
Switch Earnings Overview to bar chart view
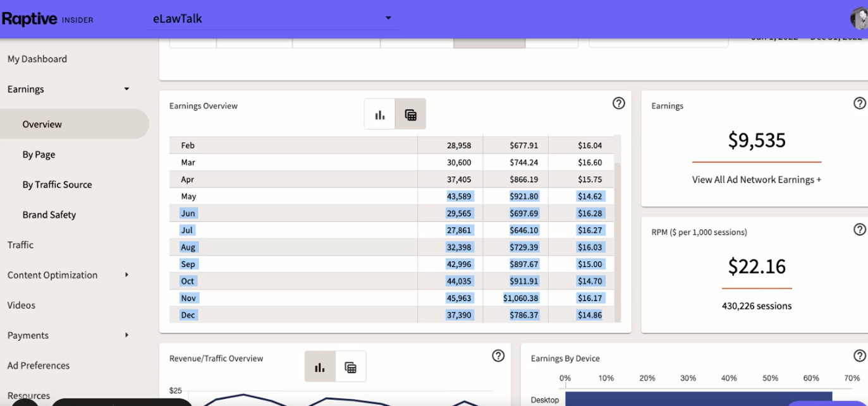(380, 114)
